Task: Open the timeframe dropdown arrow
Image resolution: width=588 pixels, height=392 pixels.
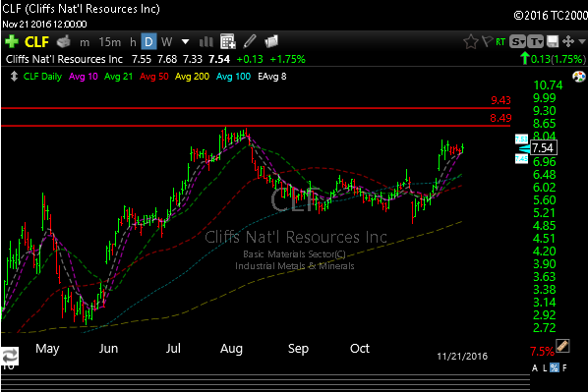Action: tap(185, 41)
